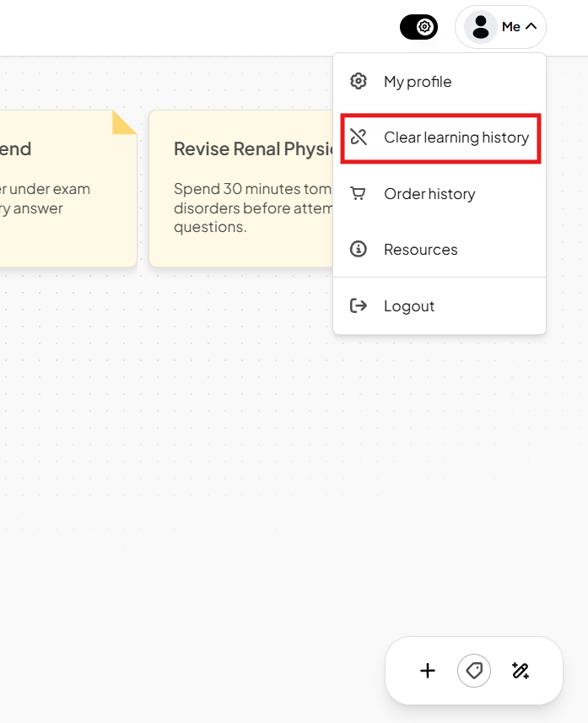This screenshot has height=723, width=588.
Task: Open Resources menu entry
Action: pyautogui.click(x=440, y=250)
